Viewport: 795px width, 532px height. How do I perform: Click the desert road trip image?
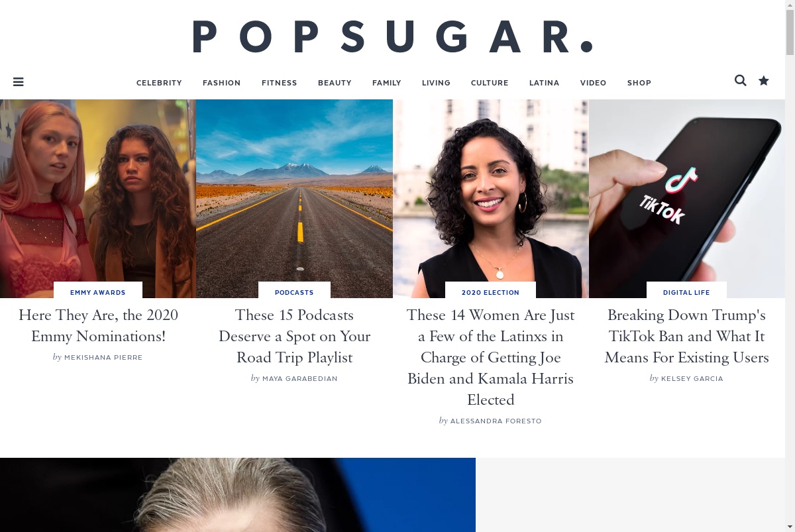point(294,199)
